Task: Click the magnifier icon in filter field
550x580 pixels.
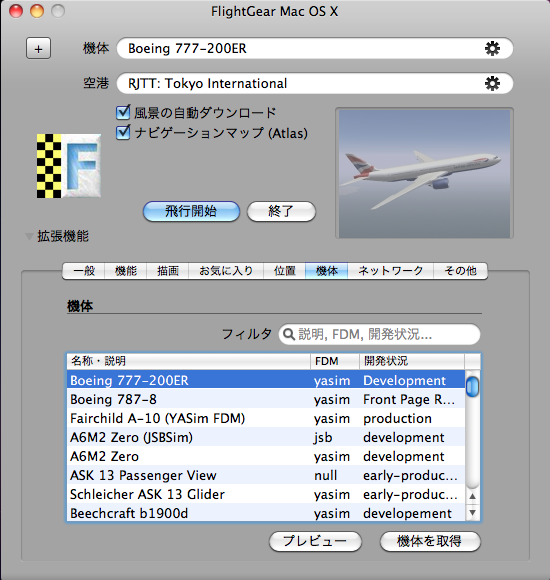Action: coord(289,334)
